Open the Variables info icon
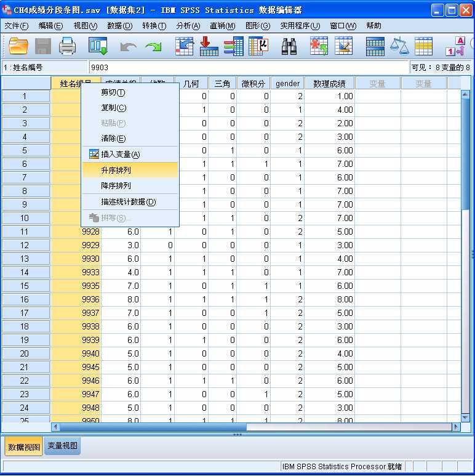Screen dimensions: 475x476 [234, 46]
